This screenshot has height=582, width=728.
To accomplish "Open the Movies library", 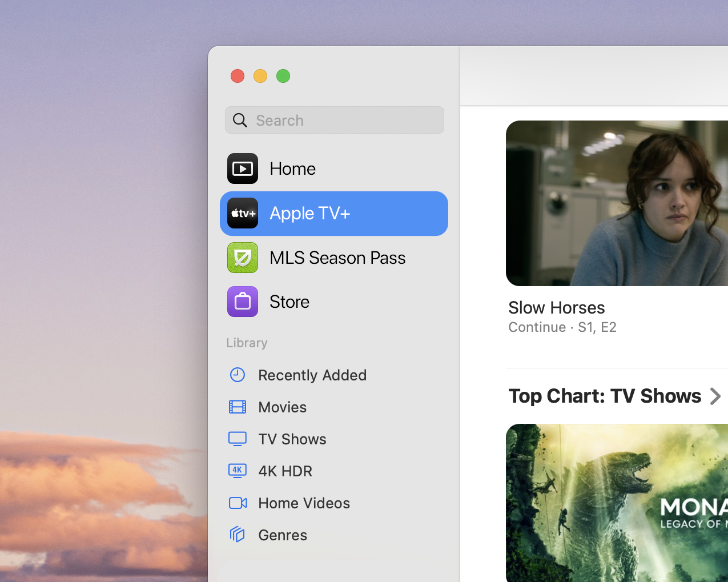I will [x=334, y=407].
